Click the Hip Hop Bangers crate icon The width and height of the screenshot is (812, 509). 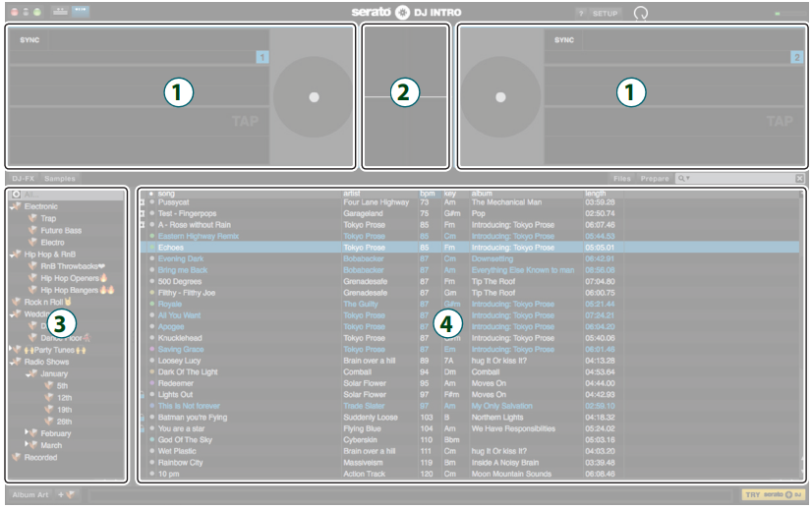pos(32,290)
